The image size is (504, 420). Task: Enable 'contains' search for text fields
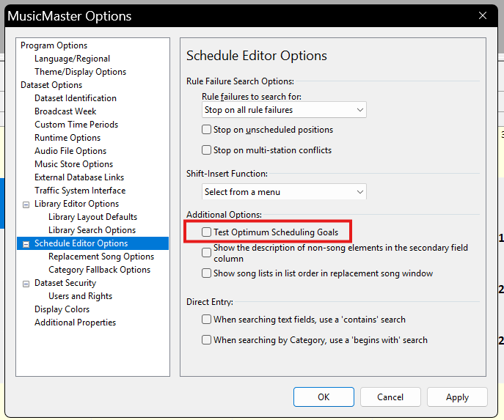point(206,320)
